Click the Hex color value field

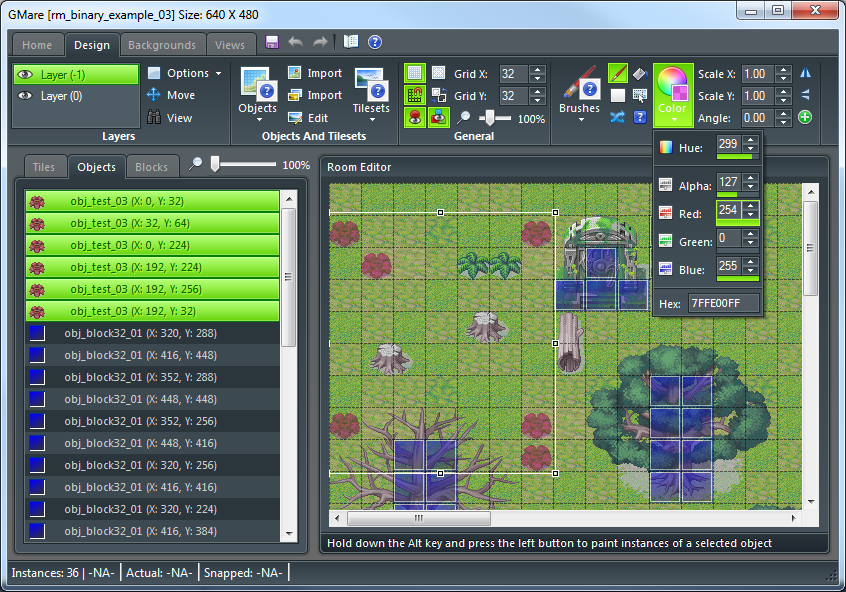click(x=724, y=303)
